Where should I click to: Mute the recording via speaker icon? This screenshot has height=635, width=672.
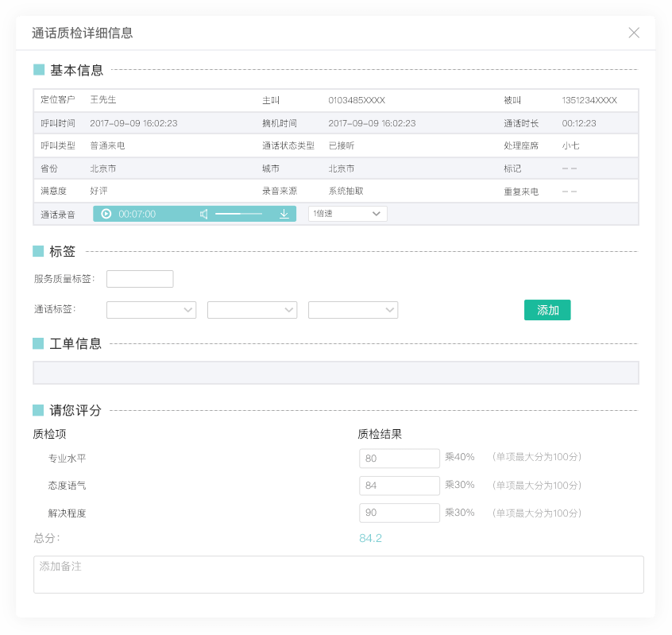coord(204,214)
